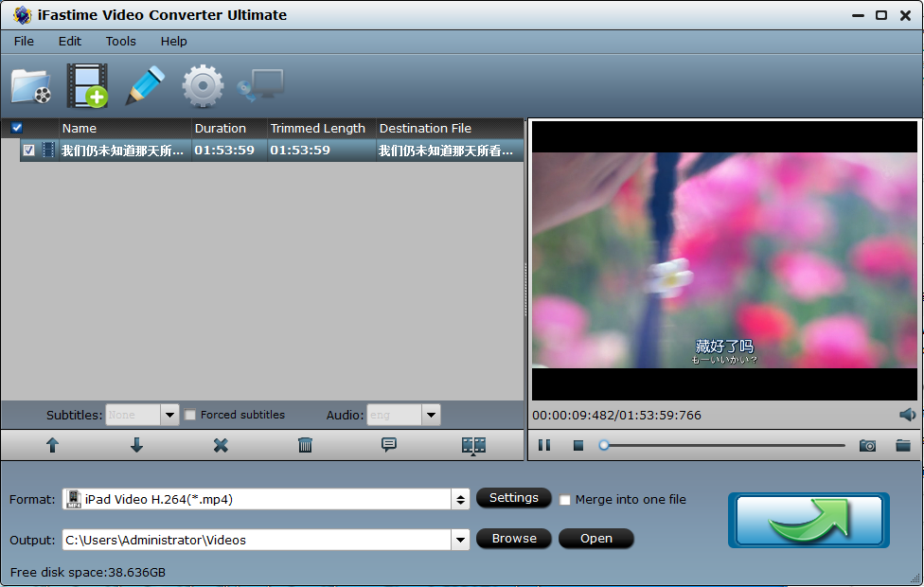
Task: Move selected item up with arrow icon
Action: pos(52,445)
